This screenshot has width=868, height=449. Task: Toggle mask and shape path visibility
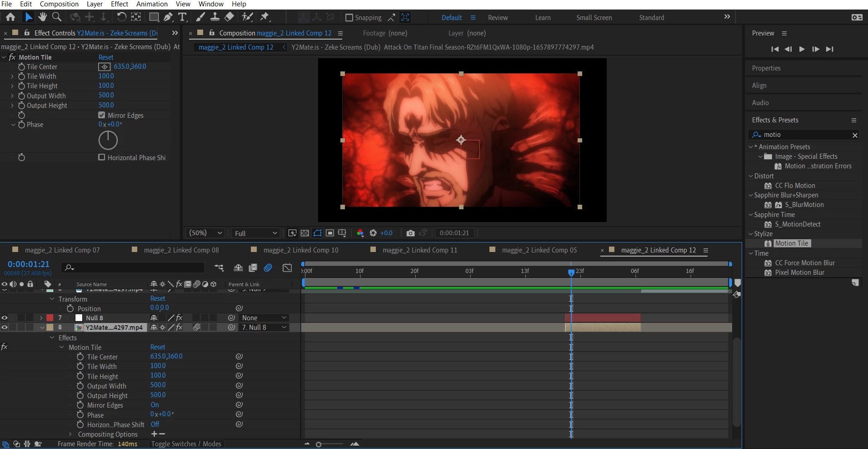pos(318,233)
